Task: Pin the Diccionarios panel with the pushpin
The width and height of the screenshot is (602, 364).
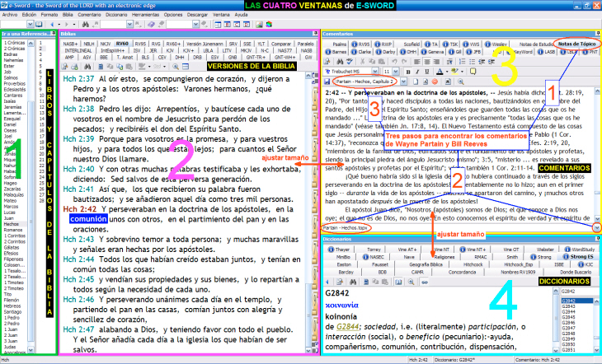Action: 597,239
